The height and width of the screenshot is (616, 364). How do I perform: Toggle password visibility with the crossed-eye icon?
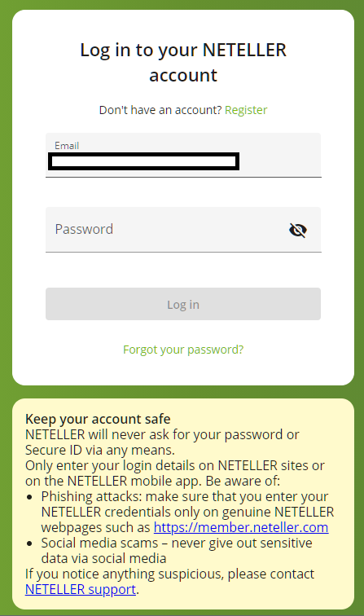tap(298, 230)
